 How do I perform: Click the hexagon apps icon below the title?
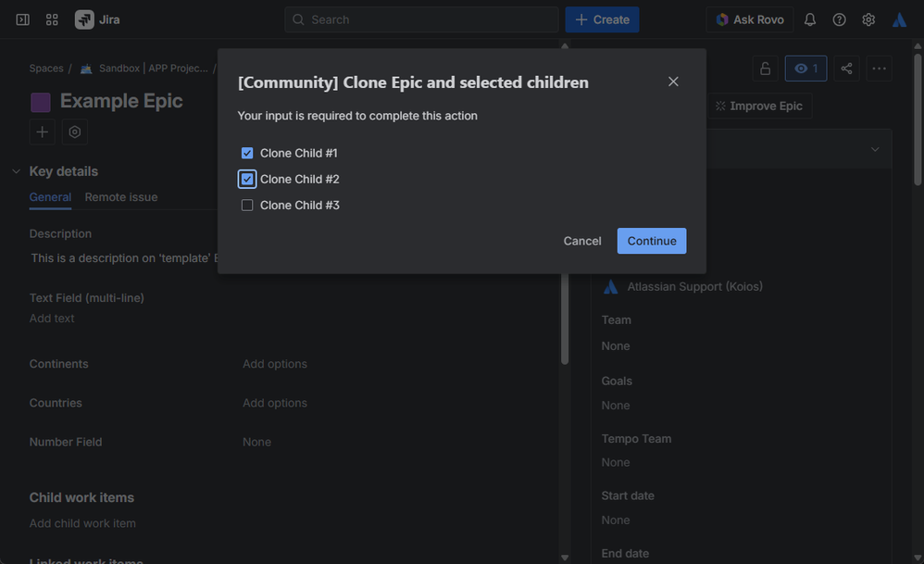pos(75,132)
